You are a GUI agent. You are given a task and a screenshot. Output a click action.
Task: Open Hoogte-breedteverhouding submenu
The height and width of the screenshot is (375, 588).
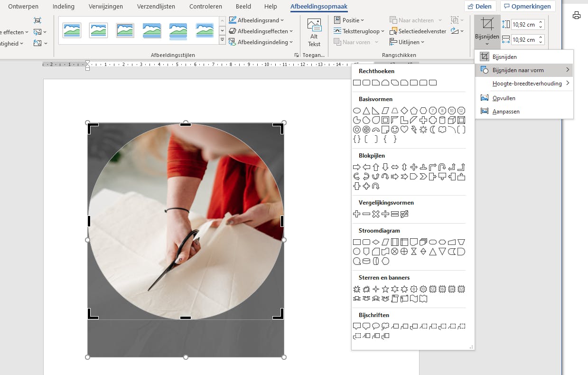[x=527, y=84]
